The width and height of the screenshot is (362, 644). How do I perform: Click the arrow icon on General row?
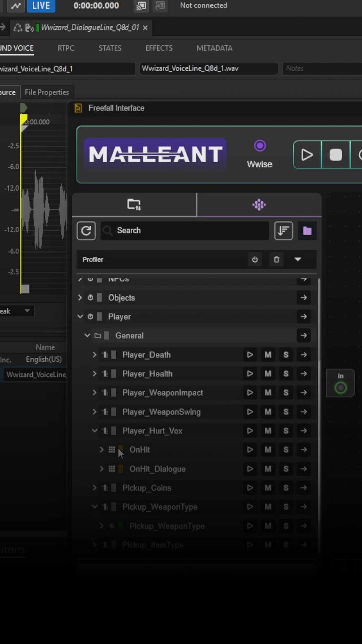tap(304, 335)
